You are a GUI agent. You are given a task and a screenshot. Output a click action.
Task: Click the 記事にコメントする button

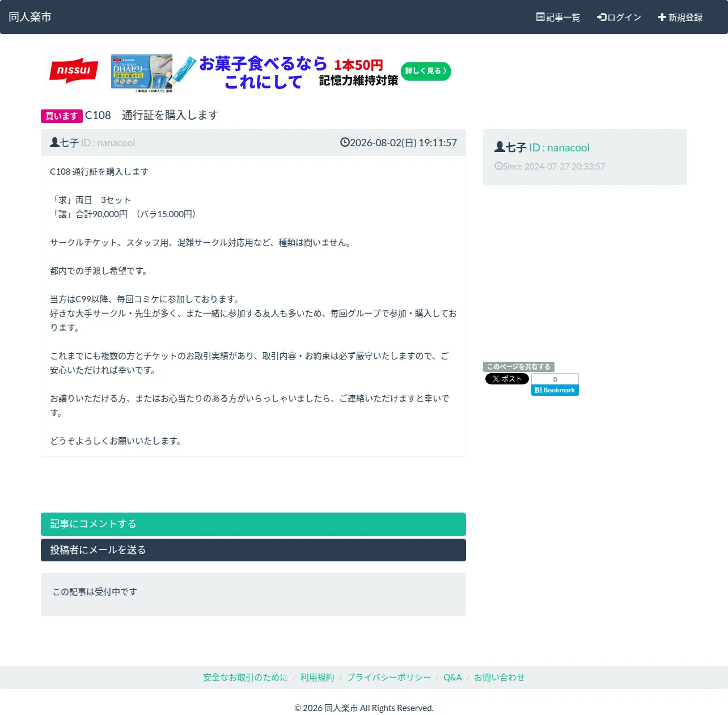(x=253, y=524)
